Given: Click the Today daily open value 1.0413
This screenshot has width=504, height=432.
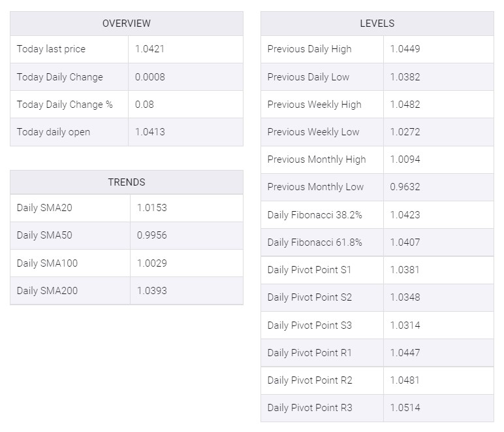Looking at the screenshot, I should (x=150, y=132).
